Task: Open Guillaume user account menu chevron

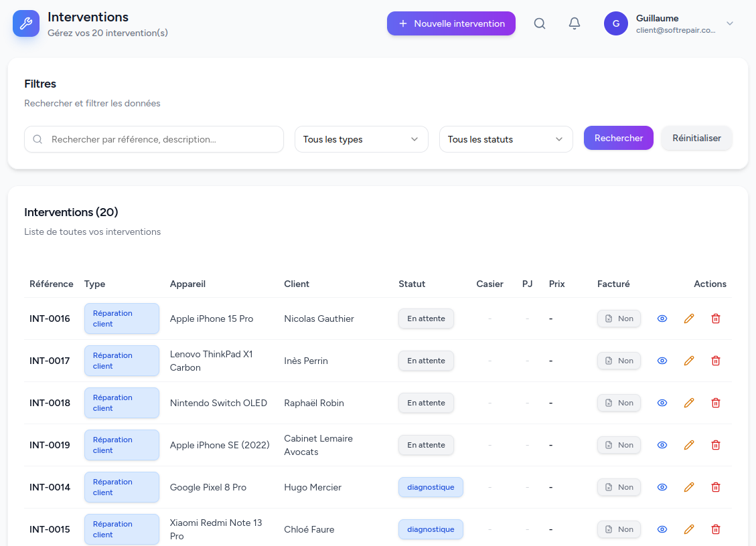Action: click(x=730, y=23)
